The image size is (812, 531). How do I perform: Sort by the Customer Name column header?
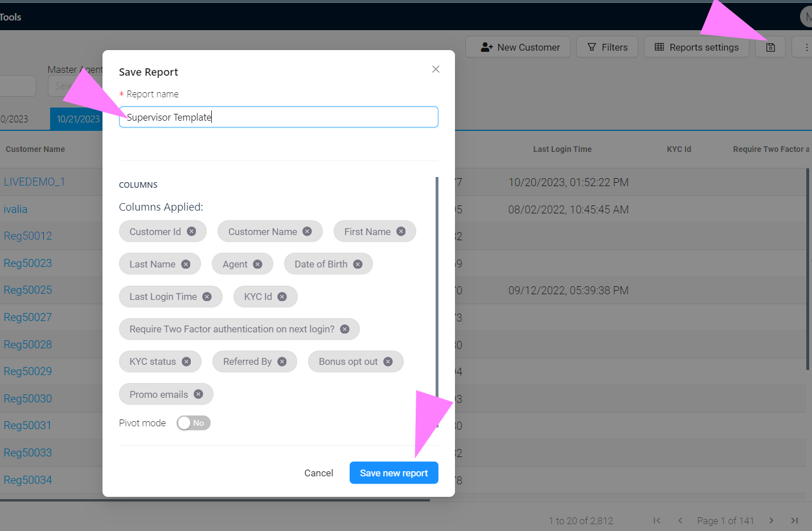[35, 149]
